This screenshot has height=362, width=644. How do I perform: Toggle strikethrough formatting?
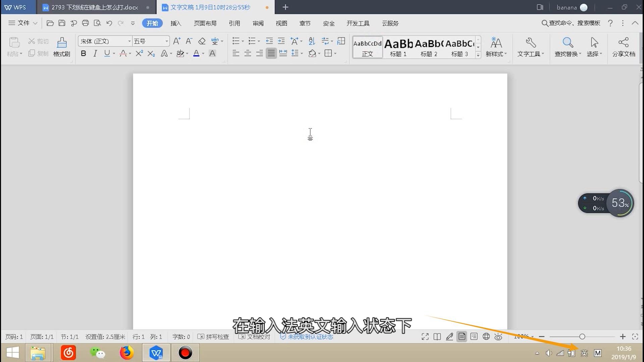(123, 53)
